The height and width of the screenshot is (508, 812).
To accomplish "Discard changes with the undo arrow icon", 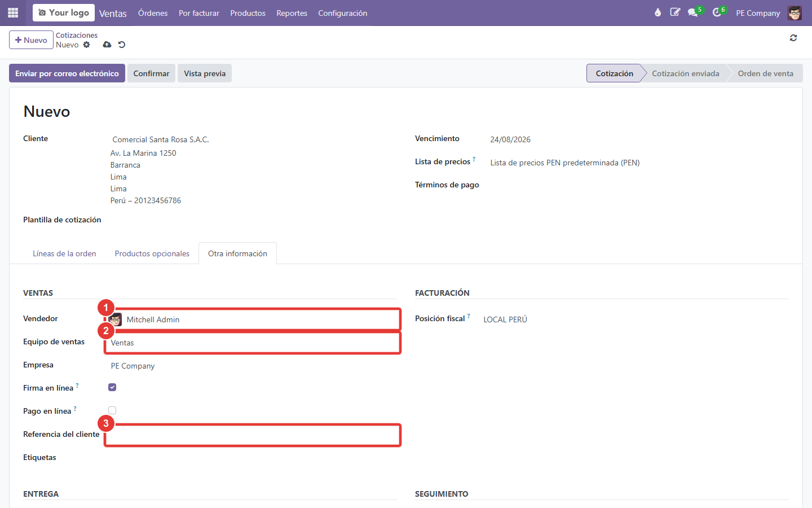I will [122, 45].
